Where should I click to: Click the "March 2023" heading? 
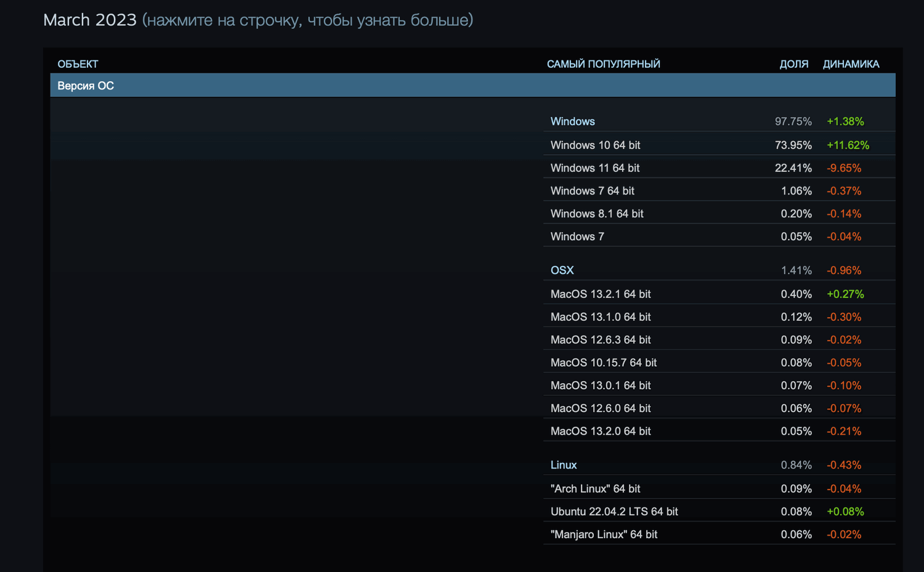pyautogui.click(x=90, y=20)
